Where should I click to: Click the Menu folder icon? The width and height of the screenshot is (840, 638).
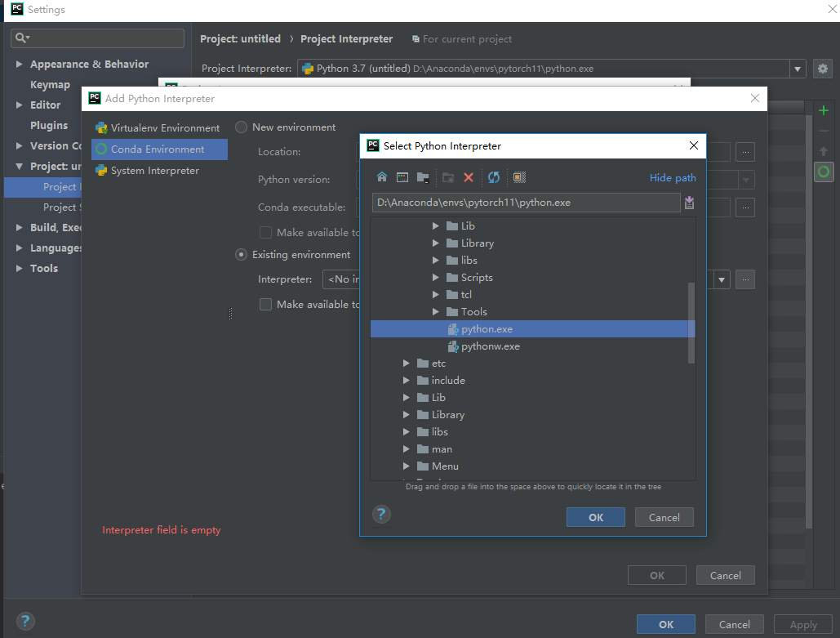click(423, 466)
